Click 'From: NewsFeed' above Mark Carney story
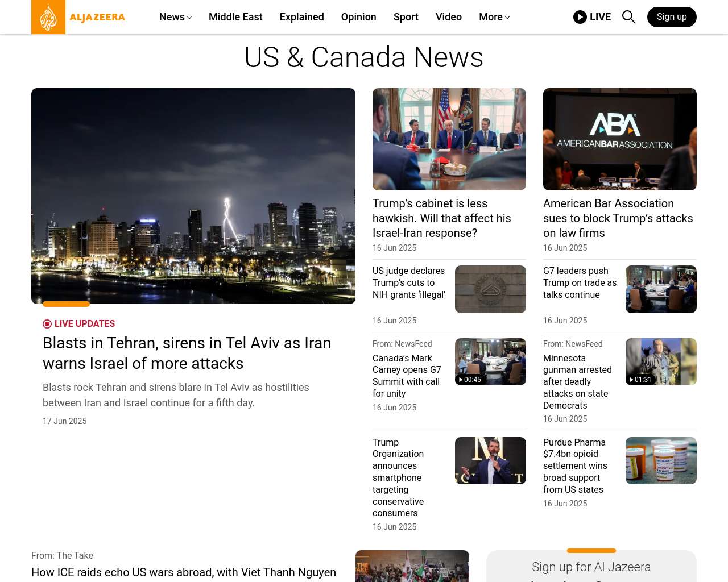Image resolution: width=728 pixels, height=582 pixels. click(x=402, y=344)
